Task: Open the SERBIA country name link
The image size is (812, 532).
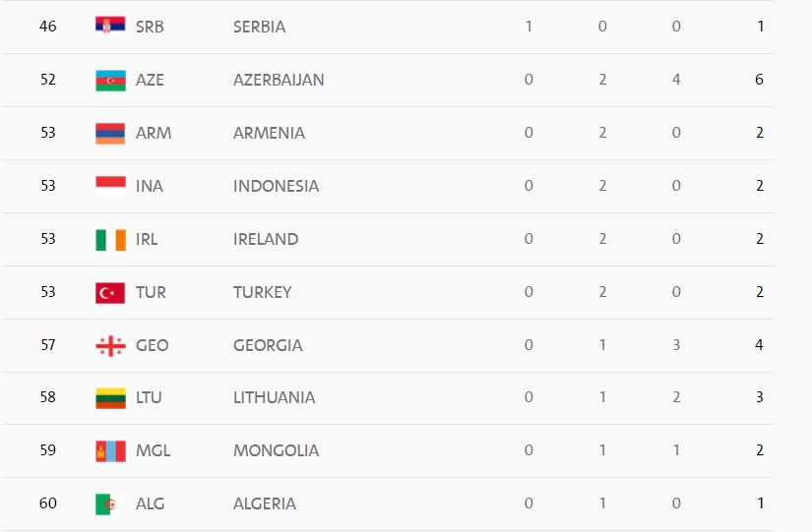Action: click(x=259, y=27)
